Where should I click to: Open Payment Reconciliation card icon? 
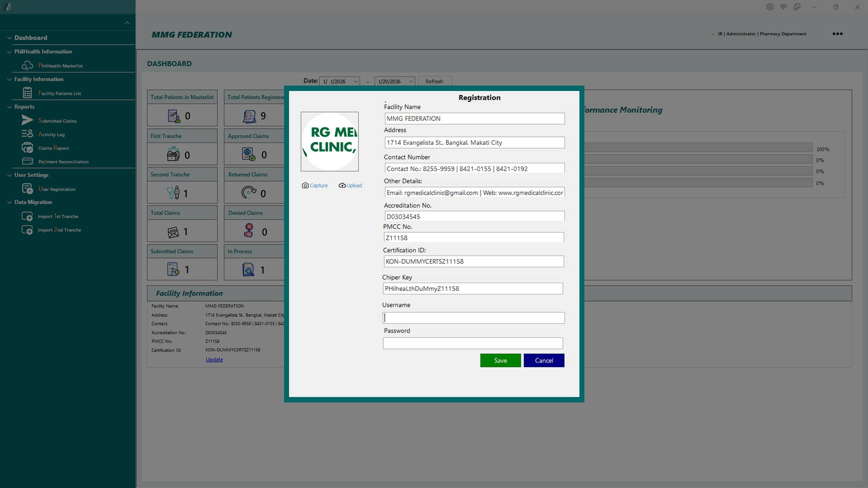(27, 161)
